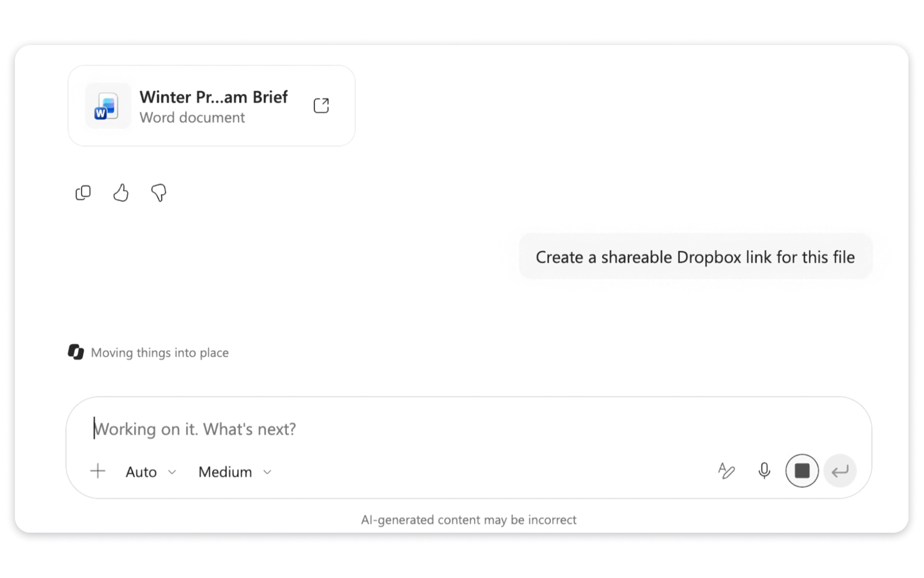Click the 'Moving things into place' status text

[x=160, y=352]
